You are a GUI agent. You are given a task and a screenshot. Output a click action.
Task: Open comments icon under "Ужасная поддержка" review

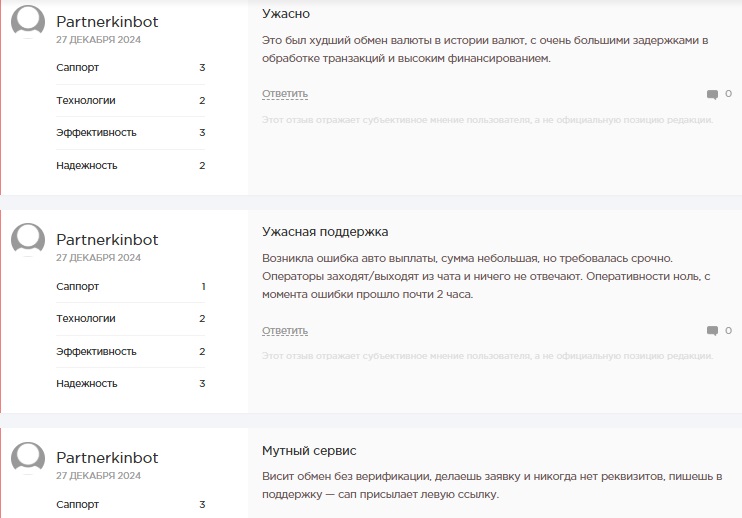tap(712, 331)
